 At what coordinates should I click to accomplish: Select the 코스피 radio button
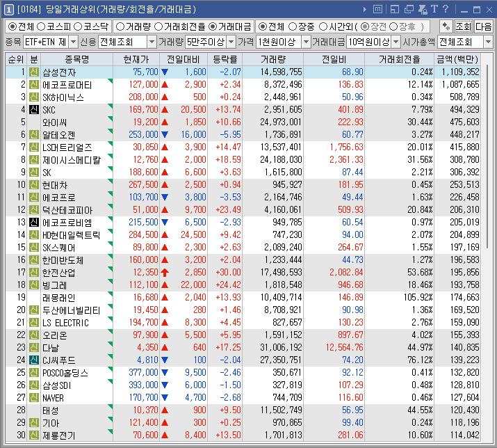click(x=41, y=26)
